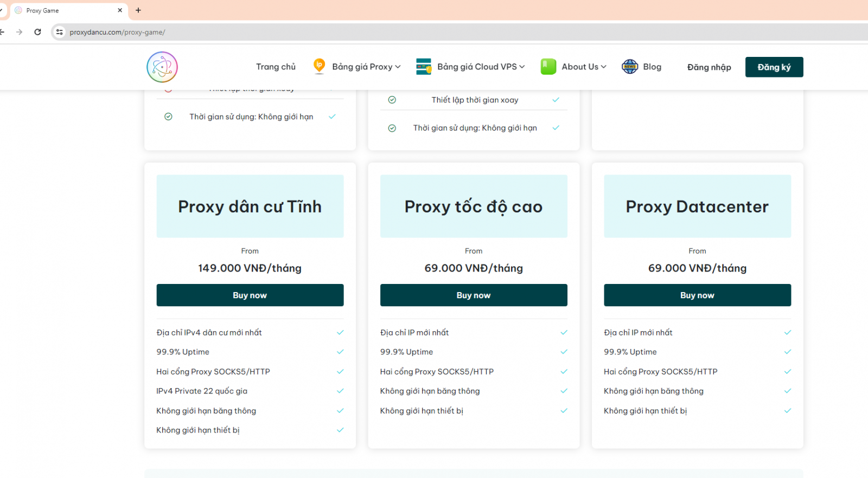Click the Đăng ký sign-up button
Viewport: 868px width, 478px height.
pos(774,67)
